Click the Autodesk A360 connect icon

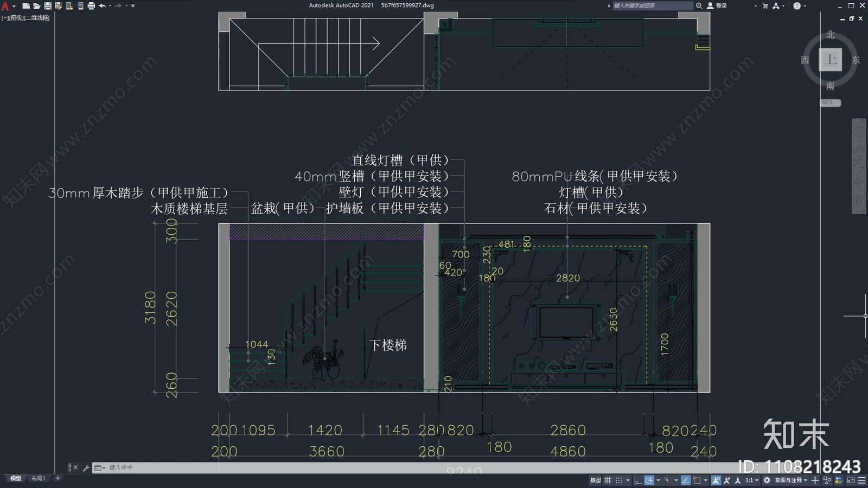776,5
